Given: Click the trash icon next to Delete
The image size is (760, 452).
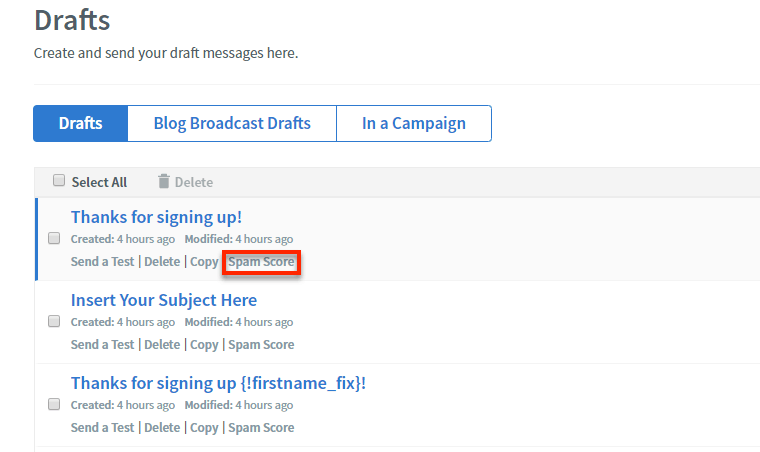Looking at the screenshot, I should [164, 181].
